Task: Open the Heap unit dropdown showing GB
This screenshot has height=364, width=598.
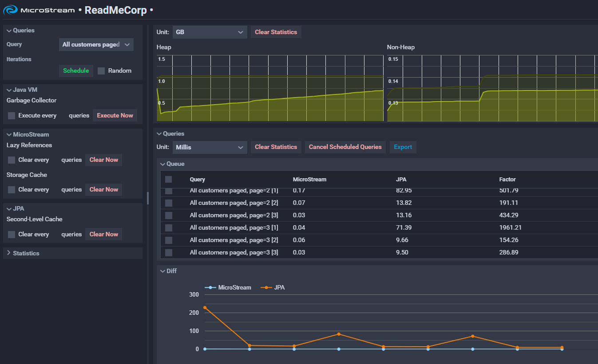Action: click(x=210, y=32)
